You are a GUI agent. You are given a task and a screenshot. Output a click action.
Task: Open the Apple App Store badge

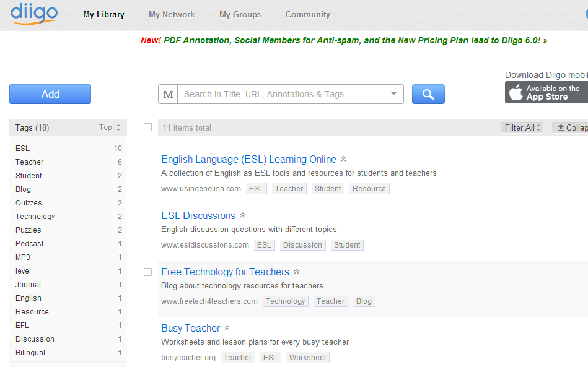coord(546,92)
